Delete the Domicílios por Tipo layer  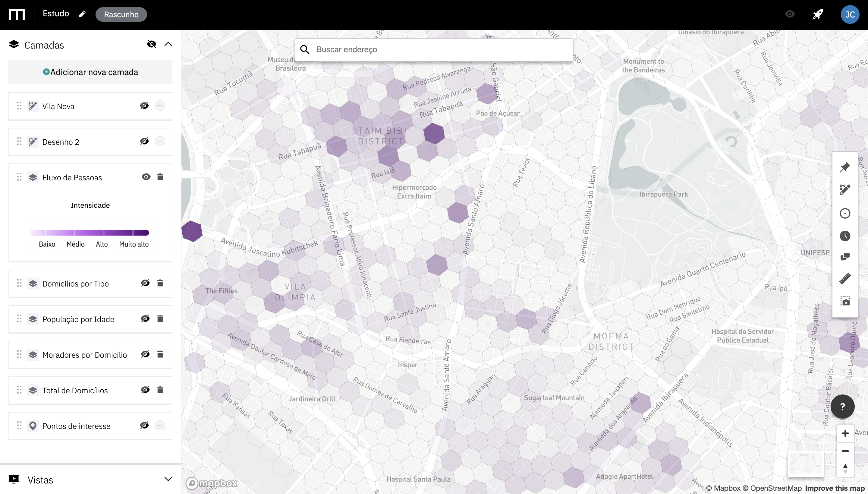pos(160,283)
